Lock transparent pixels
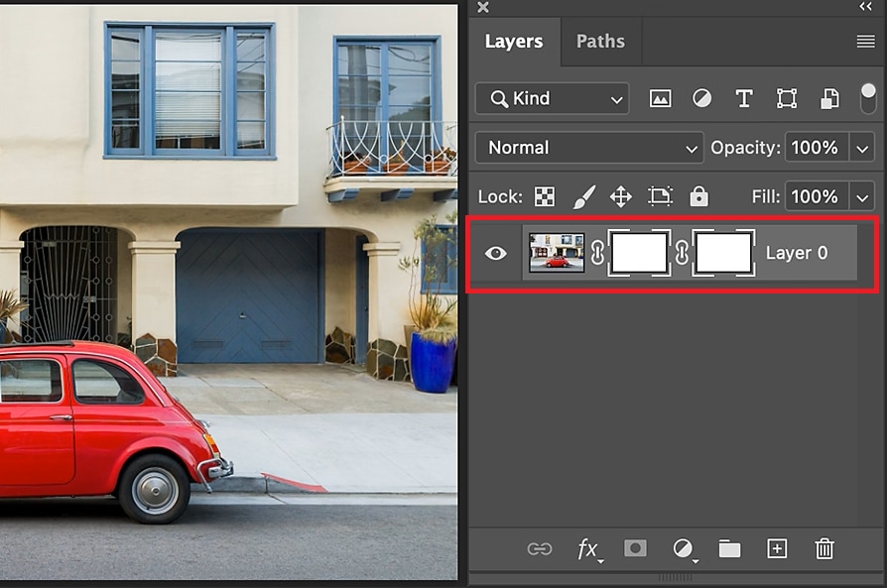This screenshot has width=887, height=588. pos(545,196)
